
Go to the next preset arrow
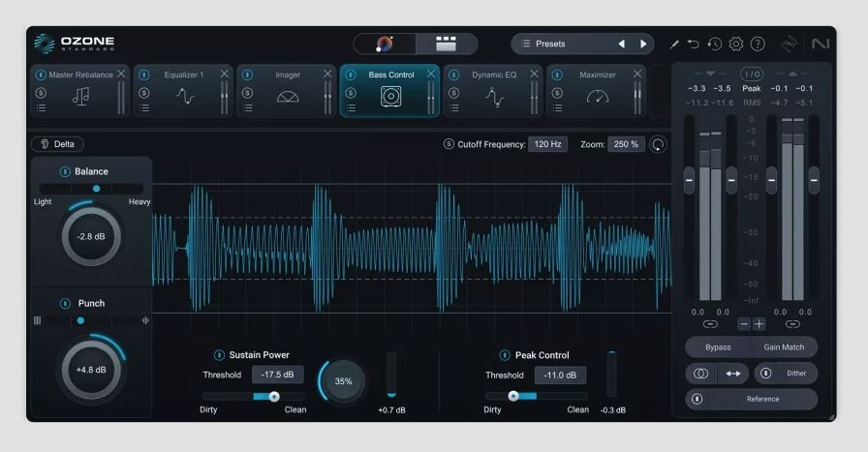tap(643, 44)
